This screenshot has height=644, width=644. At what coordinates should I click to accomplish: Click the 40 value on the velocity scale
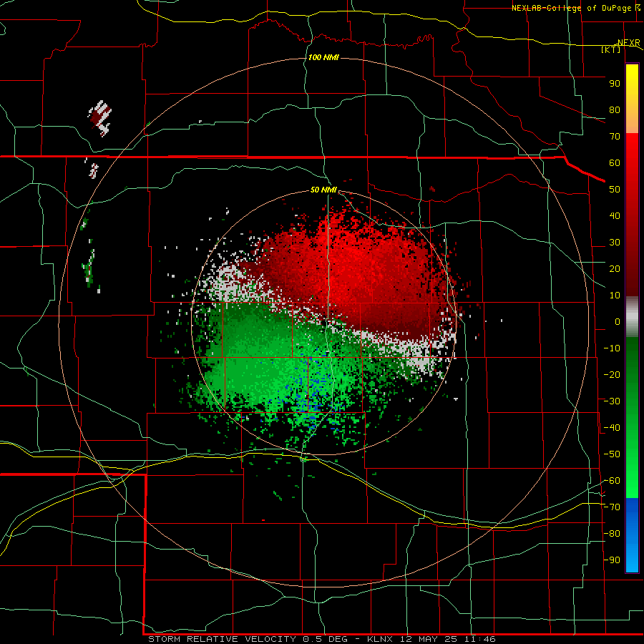615,215
